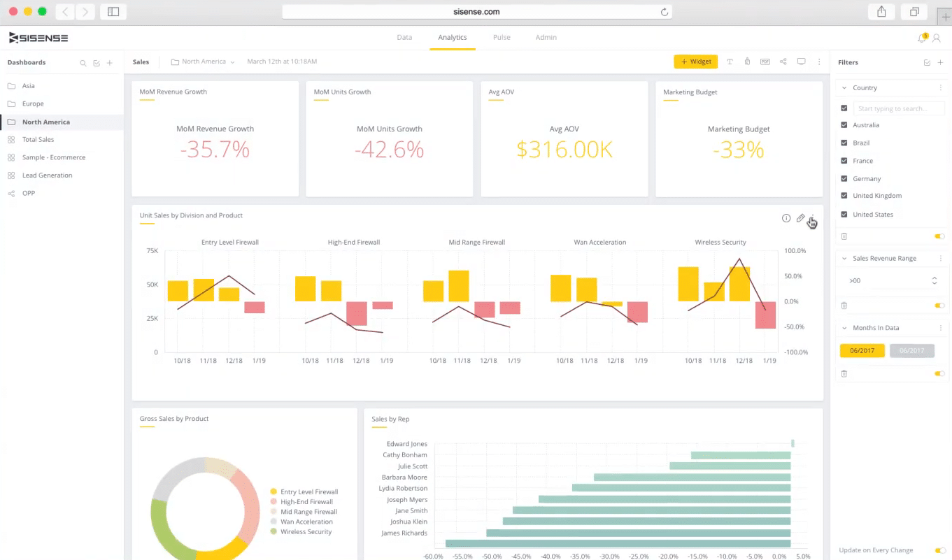Uncheck the United Kingdom checkbox
Screen dimensions: 952x560
844,196
